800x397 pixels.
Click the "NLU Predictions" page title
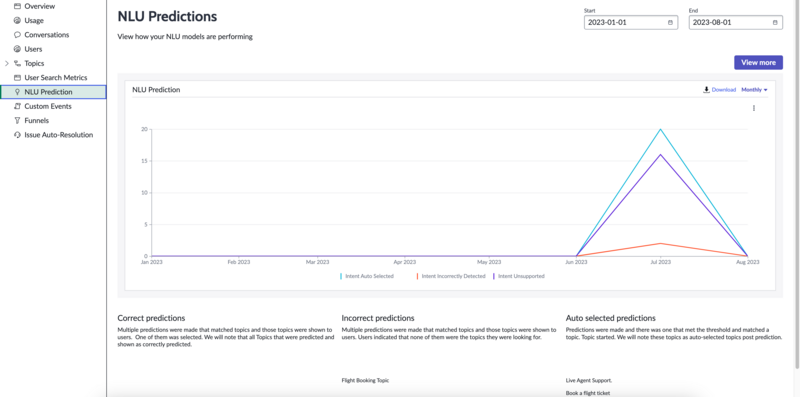(x=167, y=16)
